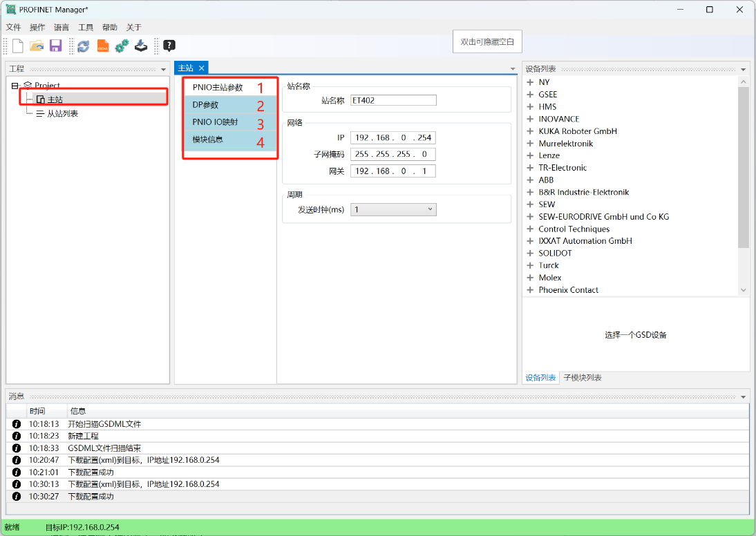Expand the GSEE vendor entry
This screenshot has width=756, height=536.
(530, 95)
